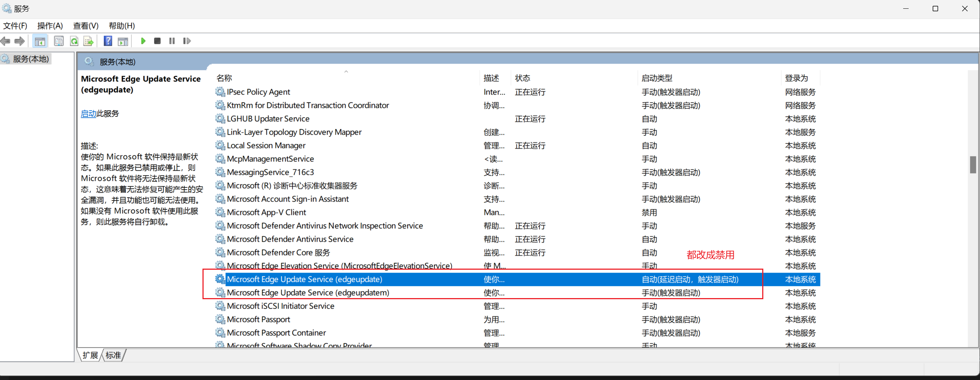Switch to the 标准 tab
This screenshot has width=980, height=380.
[x=113, y=355]
